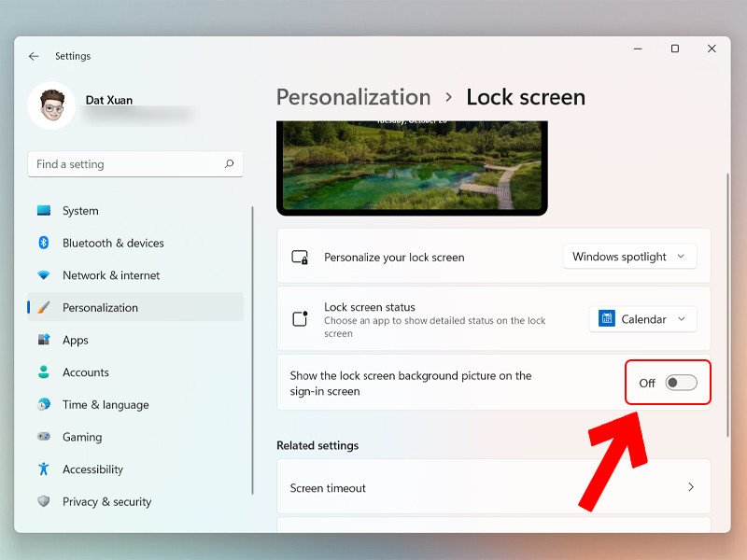Expand the Screen timeout setting chevron
The image size is (747, 560).
[x=691, y=487]
